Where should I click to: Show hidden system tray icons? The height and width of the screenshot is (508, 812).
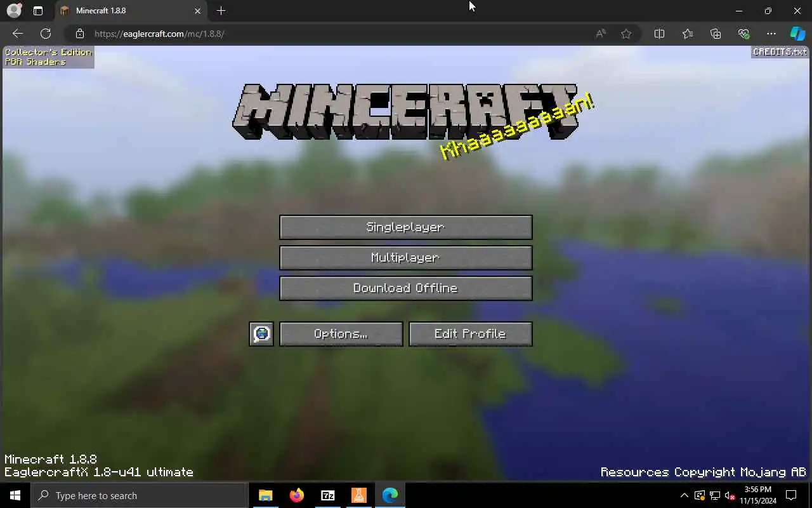[684, 495]
